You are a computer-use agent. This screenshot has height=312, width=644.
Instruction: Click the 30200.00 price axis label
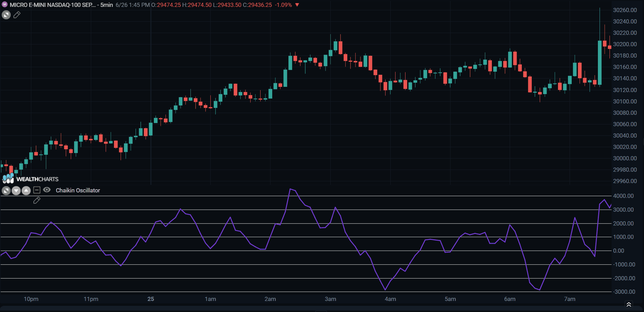click(625, 44)
